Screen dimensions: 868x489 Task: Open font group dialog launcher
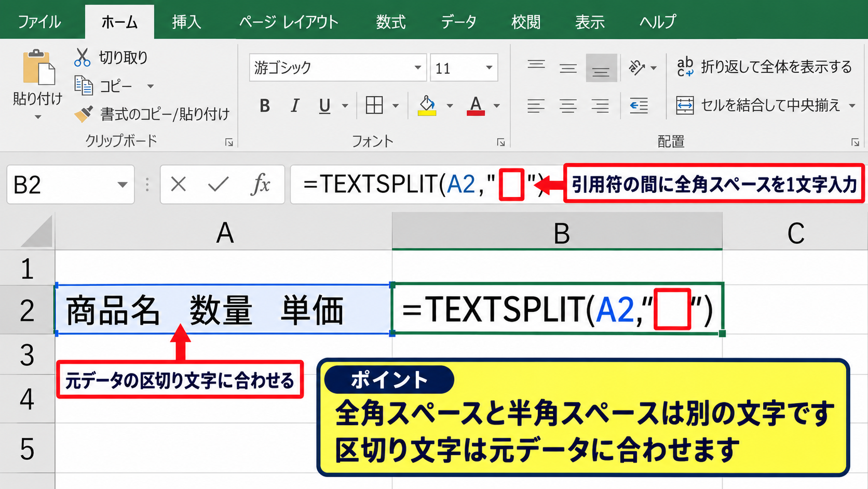coord(501,142)
